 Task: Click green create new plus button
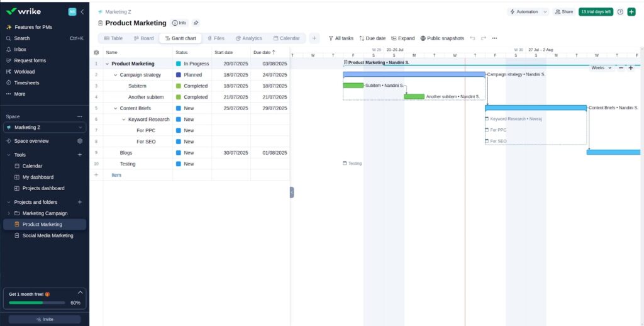pos(631,12)
